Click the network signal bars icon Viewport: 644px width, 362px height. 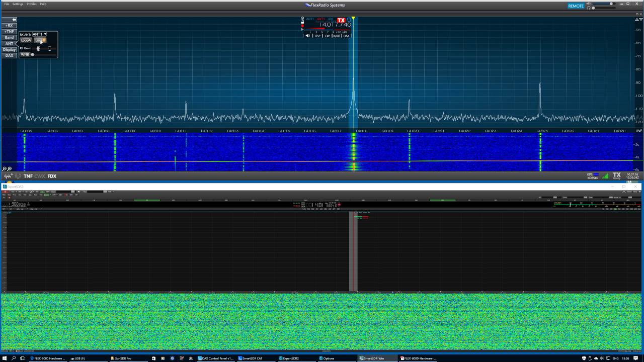(x=605, y=176)
